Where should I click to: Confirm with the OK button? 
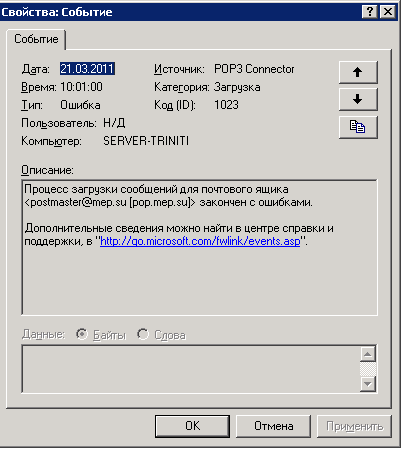click(x=192, y=426)
